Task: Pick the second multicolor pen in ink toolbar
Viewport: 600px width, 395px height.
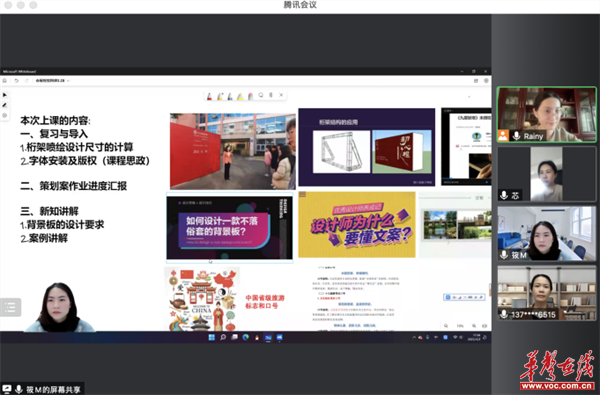Action: coord(220,96)
